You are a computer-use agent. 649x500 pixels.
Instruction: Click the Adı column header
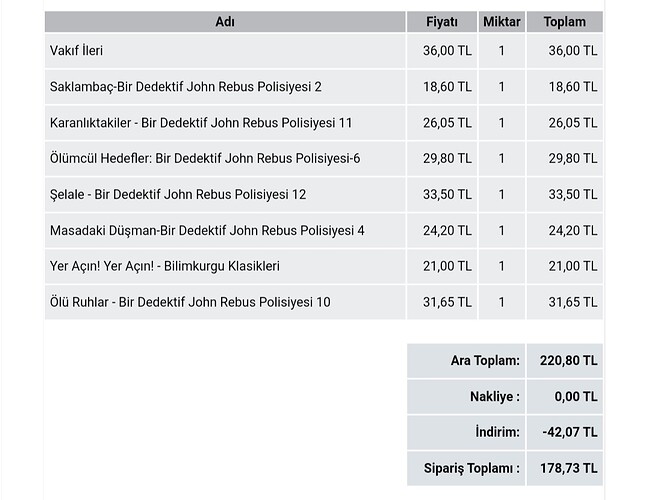(x=225, y=22)
